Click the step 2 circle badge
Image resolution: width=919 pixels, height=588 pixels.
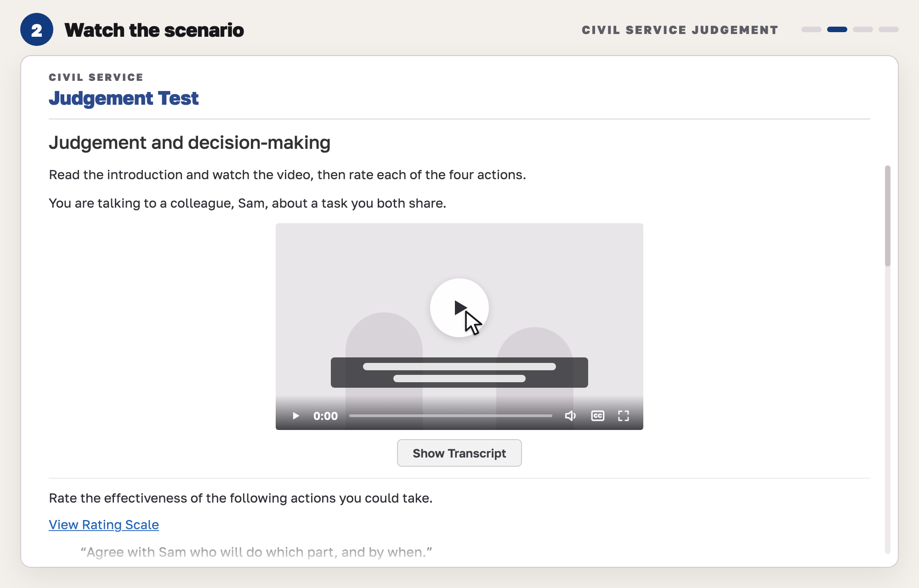37,30
